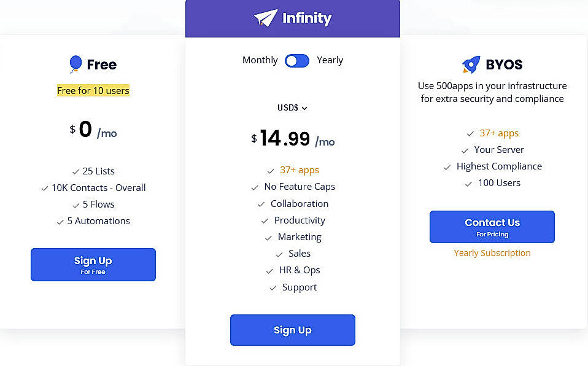Select the Monthly billing label
This screenshot has height=366, width=588.
point(260,60)
